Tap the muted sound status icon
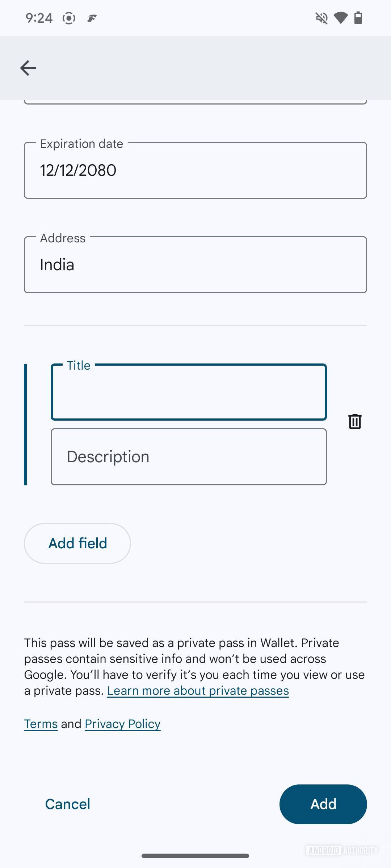 coord(321,18)
